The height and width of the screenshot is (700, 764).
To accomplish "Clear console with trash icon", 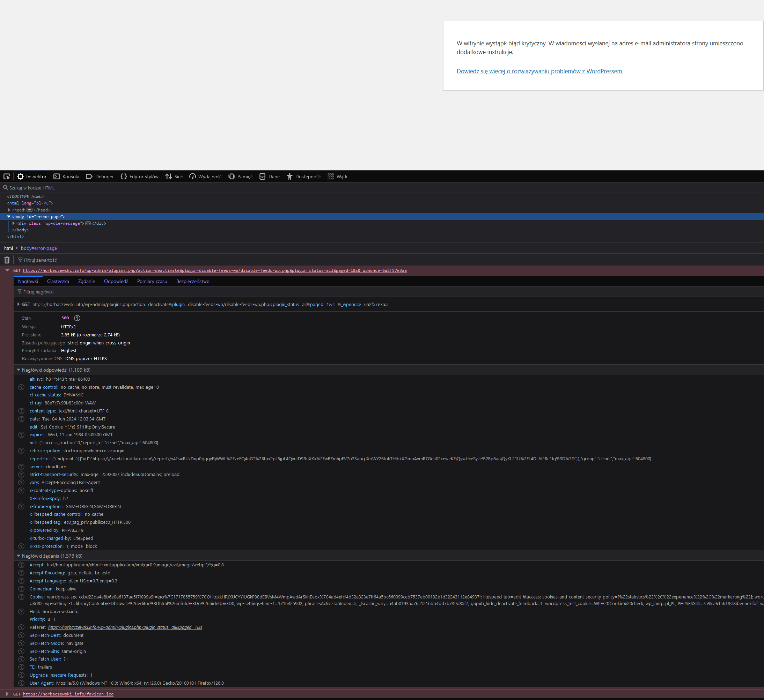I will [7, 260].
